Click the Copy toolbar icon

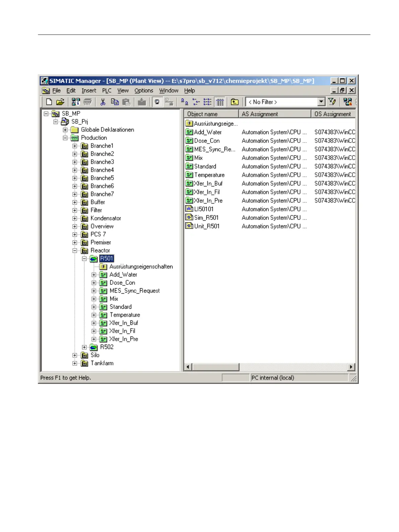point(115,102)
